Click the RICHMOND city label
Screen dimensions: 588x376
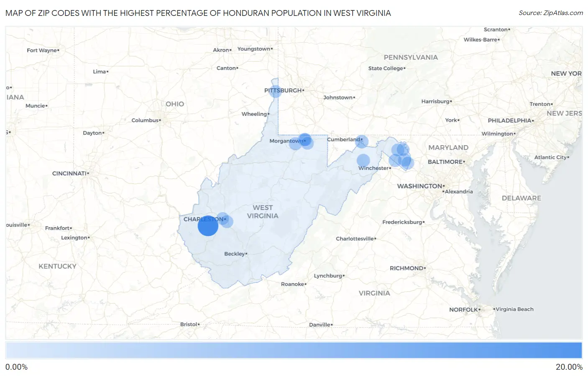pyautogui.click(x=406, y=268)
